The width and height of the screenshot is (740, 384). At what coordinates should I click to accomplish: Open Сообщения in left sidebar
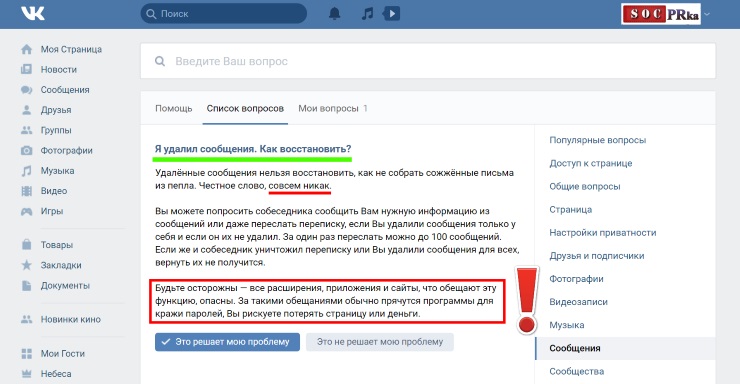point(65,90)
